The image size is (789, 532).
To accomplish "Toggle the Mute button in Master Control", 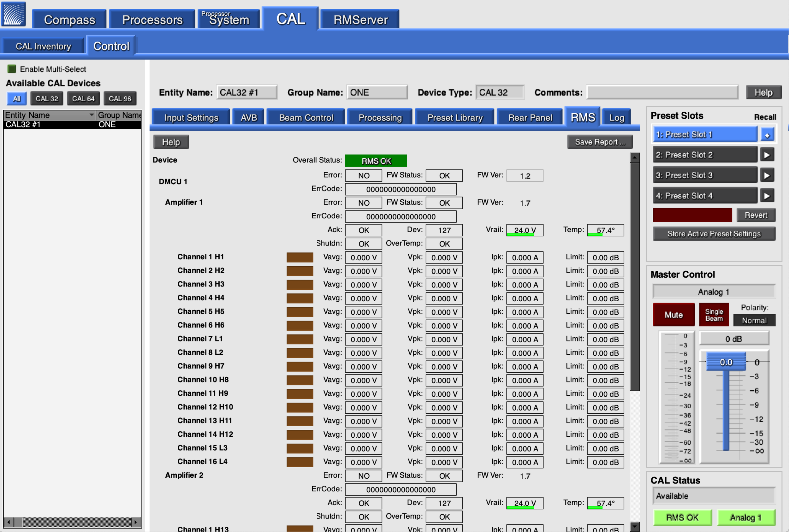I will [x=673, y=315].
